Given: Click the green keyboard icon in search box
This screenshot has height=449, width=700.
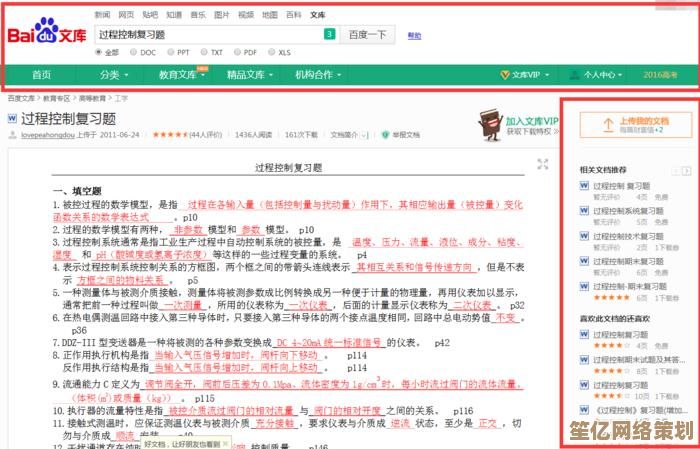Looking at the screenshot, I should 328,34.
